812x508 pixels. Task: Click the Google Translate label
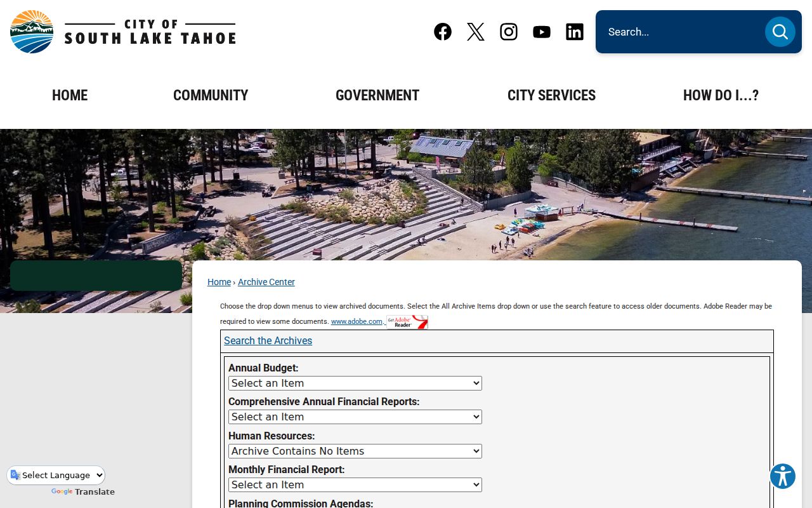[83, 492]
